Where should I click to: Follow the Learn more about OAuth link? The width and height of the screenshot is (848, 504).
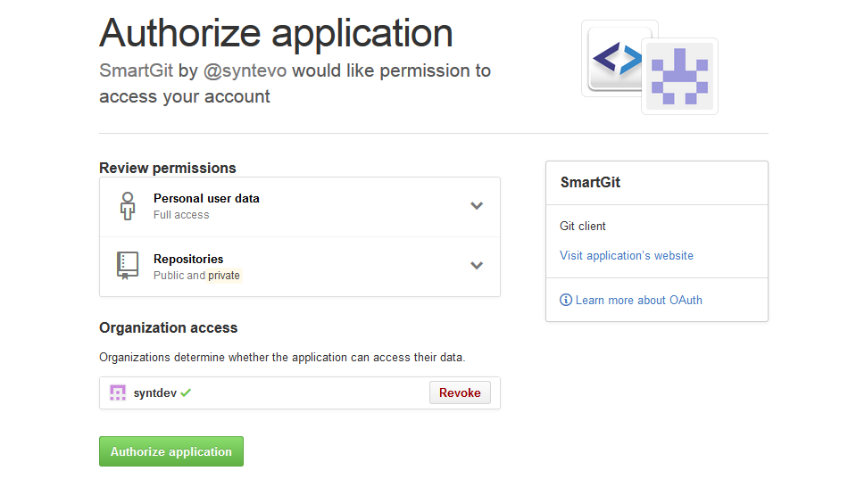[x=638, y=300]
